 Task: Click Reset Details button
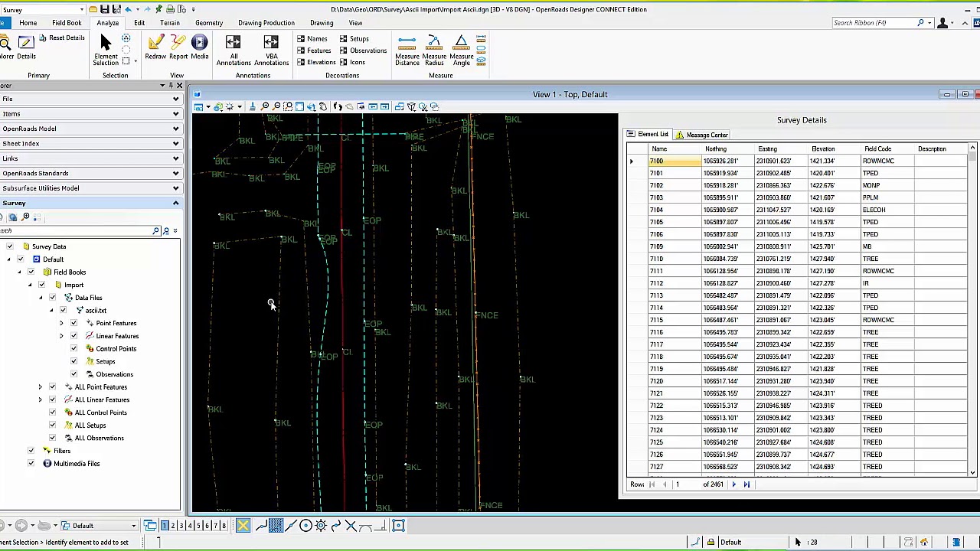[x=62, y=37]
